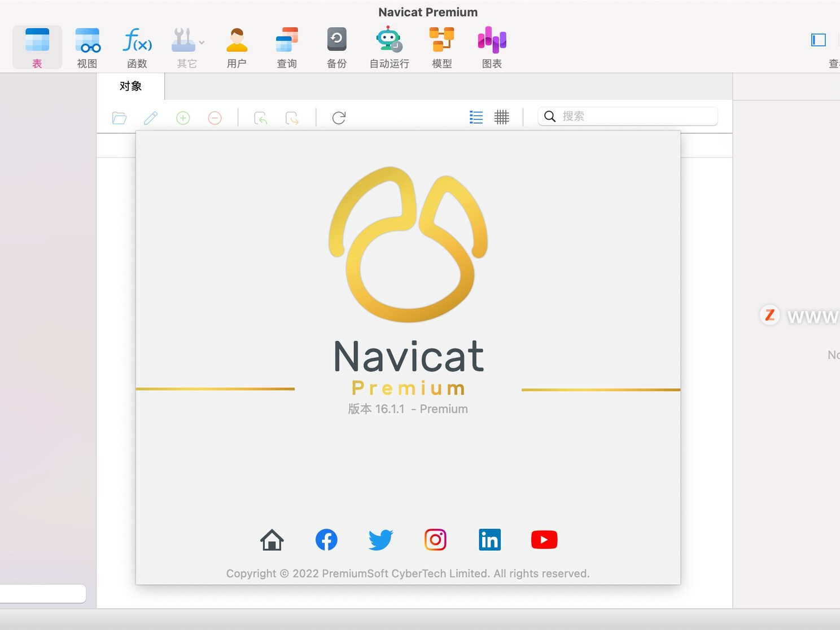Click the Twitter icon on splash screen
This screenshot has width=840, height=630.
[x=380, y=540]
